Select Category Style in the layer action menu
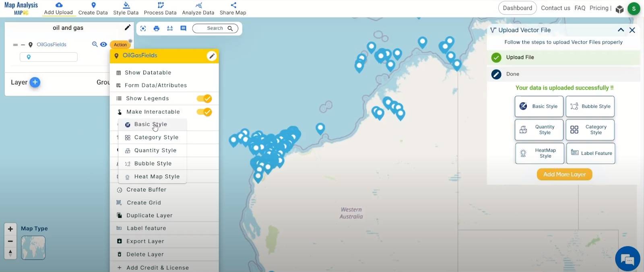644x272 pixels. [x=153, y=137]
